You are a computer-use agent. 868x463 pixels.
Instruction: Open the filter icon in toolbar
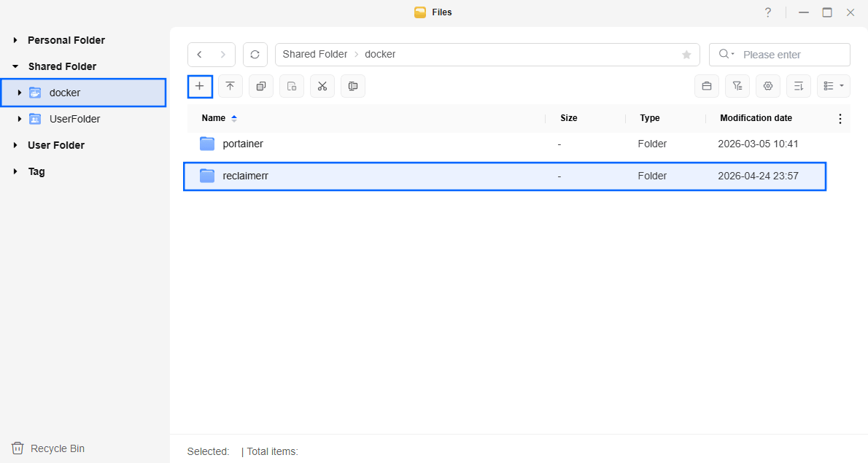737,86
